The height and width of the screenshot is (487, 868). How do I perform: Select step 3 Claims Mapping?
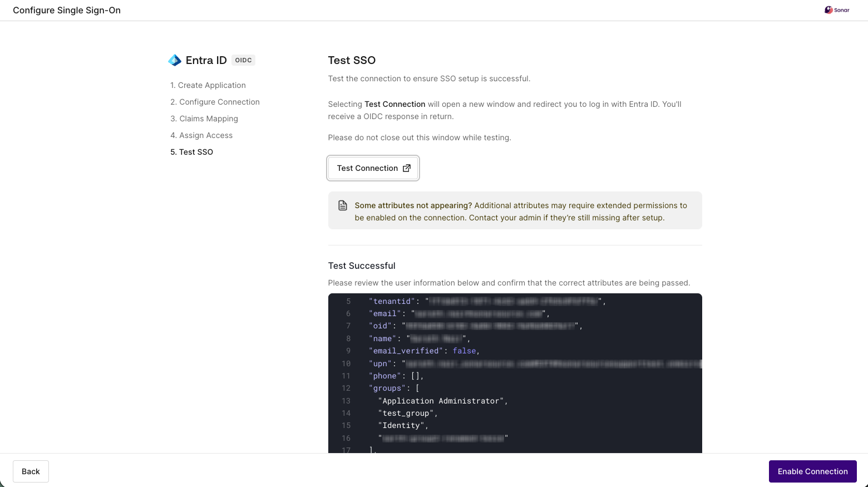[x=204, y=119]
